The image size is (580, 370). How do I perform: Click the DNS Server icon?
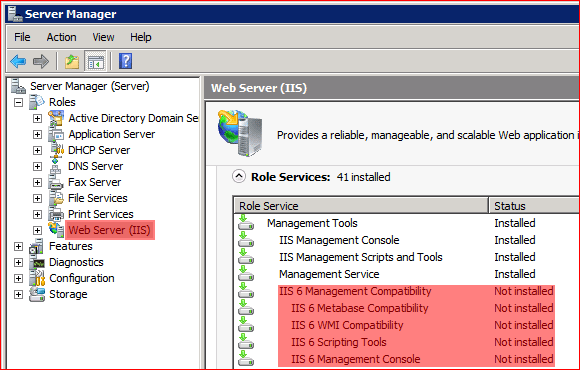click(x=55, y=166)
